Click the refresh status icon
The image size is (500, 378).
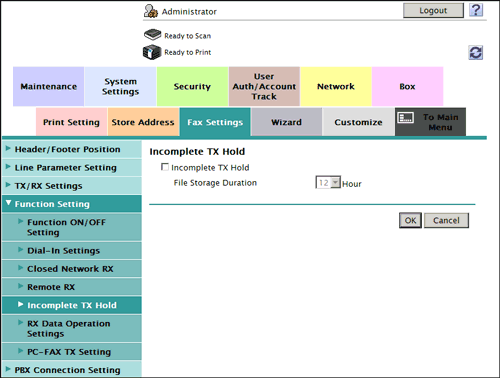[x=476, y=53]
